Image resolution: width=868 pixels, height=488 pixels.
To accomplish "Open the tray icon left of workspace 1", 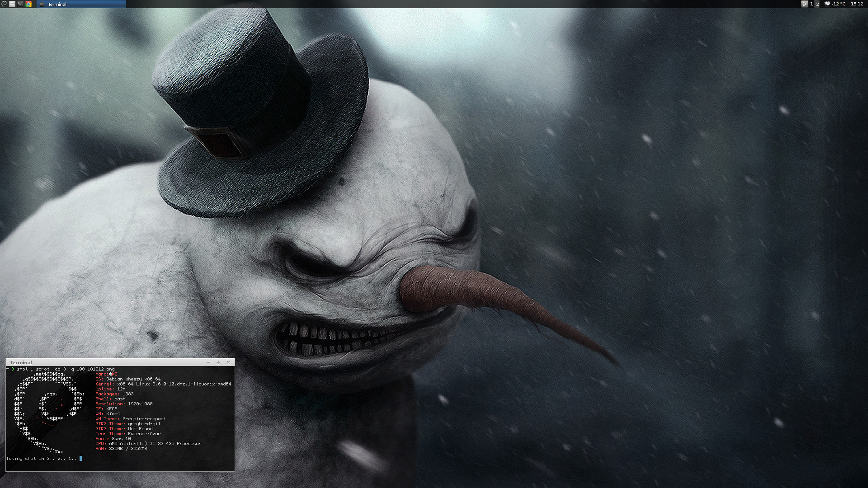I will tap(804, 4).
